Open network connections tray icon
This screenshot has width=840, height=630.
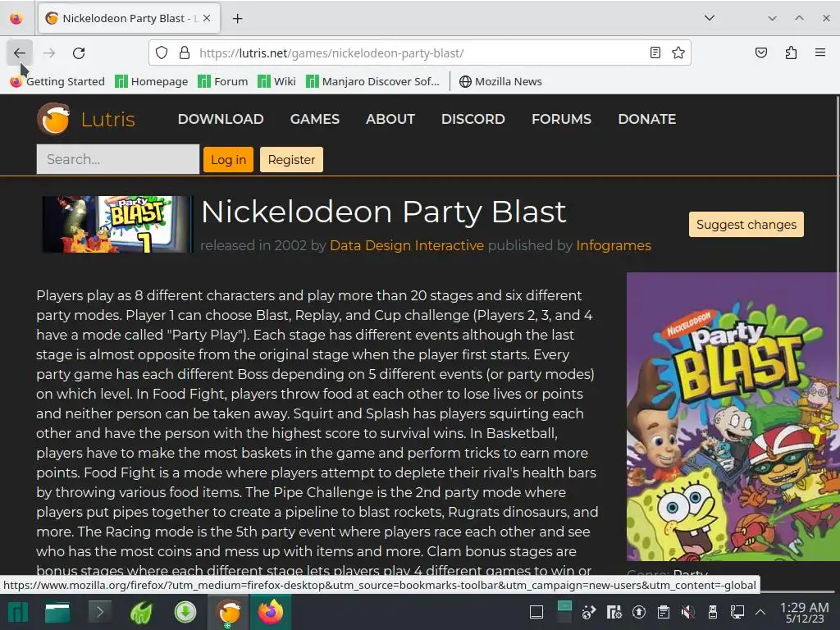point(737,612)
